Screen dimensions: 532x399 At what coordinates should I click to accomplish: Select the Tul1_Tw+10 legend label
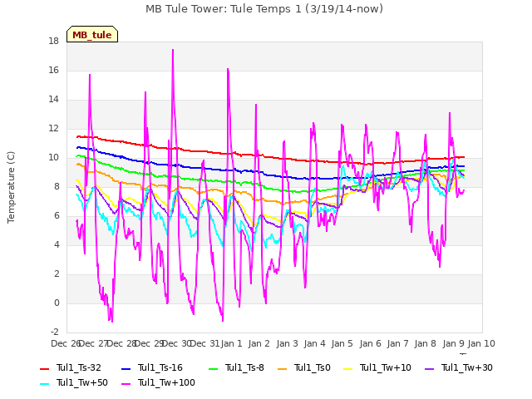pyautogui.click(x=386, y=367)
